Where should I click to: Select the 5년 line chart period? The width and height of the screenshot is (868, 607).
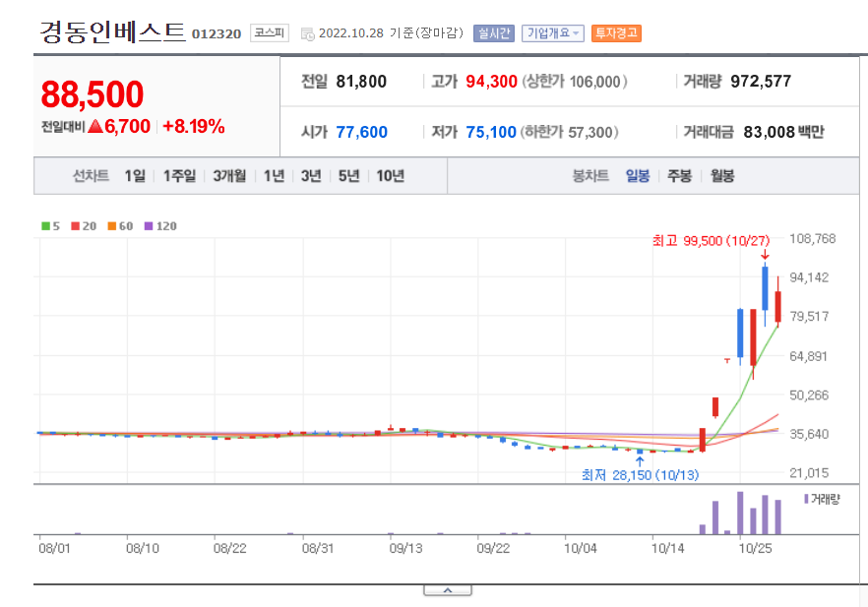pos(348,176)
